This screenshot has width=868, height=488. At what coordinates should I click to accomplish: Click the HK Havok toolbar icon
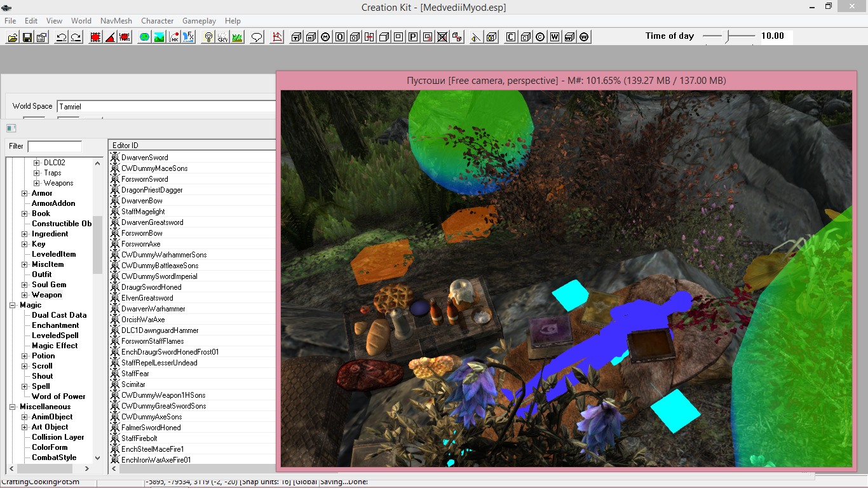click(173, 37)
